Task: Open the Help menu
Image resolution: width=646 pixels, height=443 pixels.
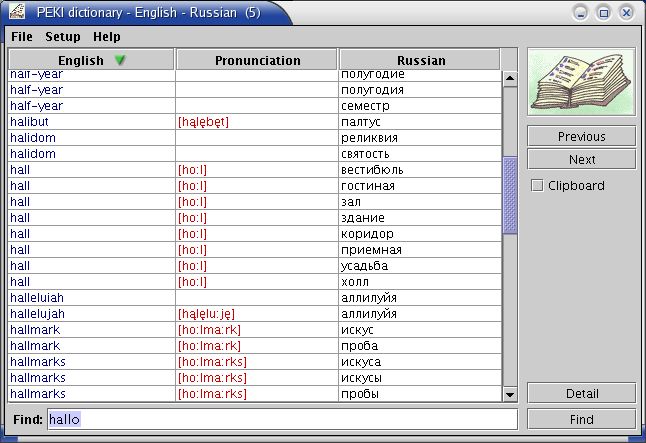Action: 106,36
